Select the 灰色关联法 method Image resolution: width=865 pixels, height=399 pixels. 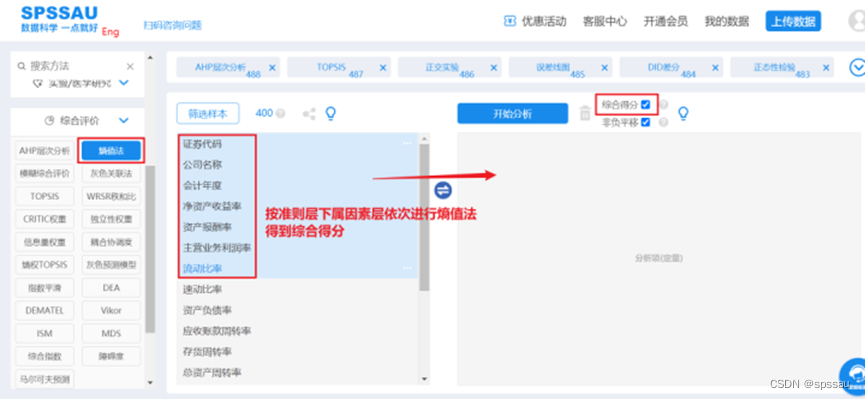coord(111,173)
